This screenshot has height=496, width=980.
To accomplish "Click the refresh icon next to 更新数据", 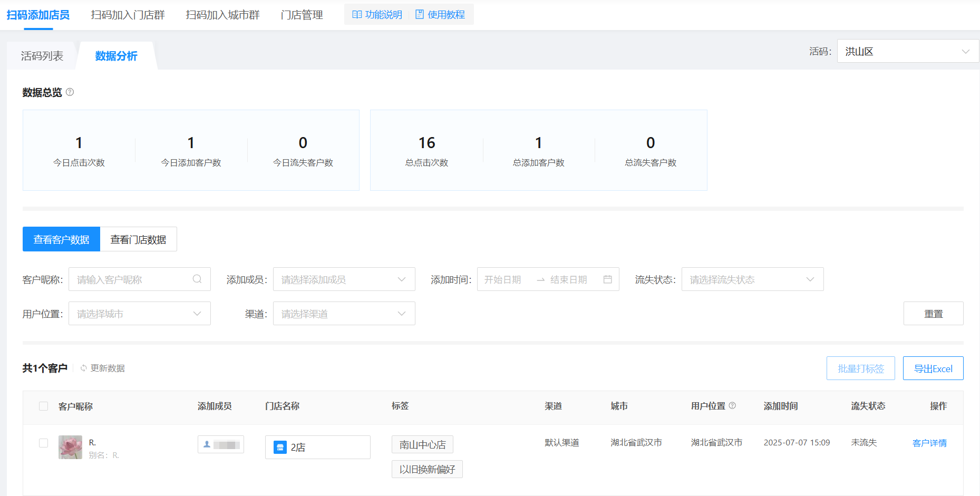I will point(83,368).
